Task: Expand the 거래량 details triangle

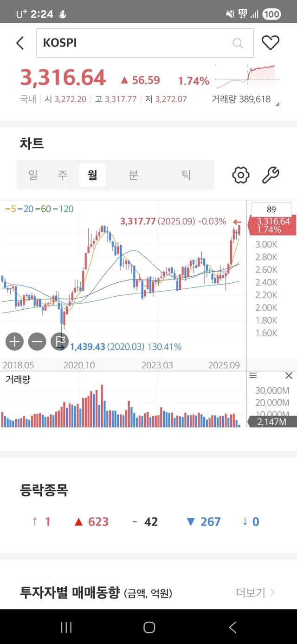Action: (x=277, y=104)
